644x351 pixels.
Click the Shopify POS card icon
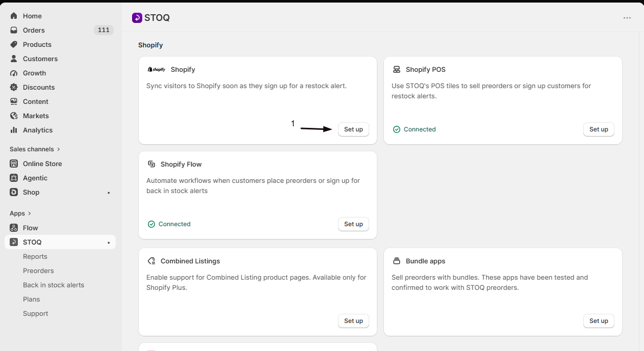click(397, 69)
